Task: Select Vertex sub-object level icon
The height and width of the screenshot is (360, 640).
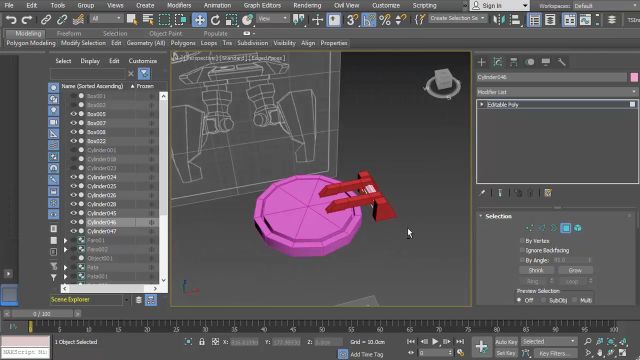Action: [529, 228]
